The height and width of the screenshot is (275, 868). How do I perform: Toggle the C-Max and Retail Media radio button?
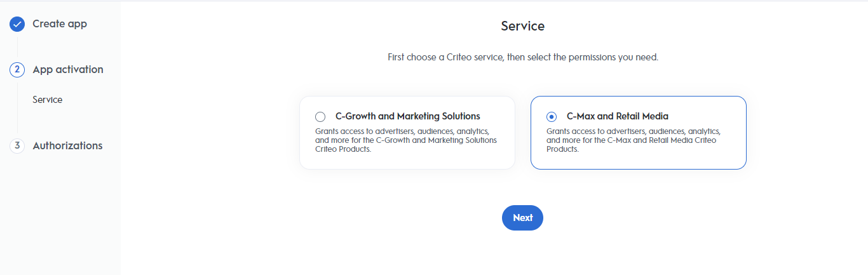click(x=552, y=117)
